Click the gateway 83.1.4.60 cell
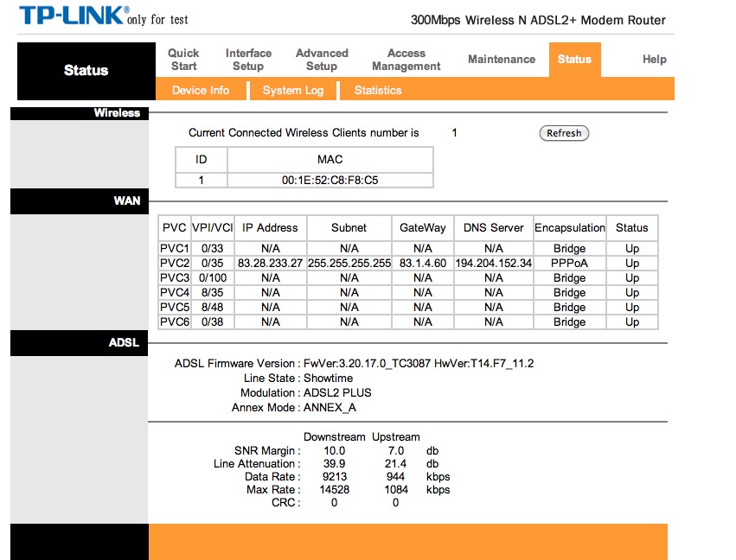This screenshot has width=736, height=560. click(x=423, y=264)
